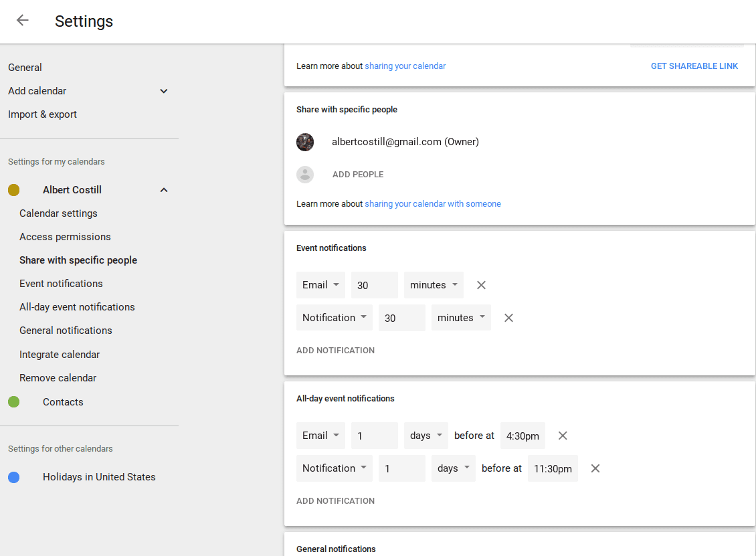Open Integrate calendar in sidebar
Viewport: 756px width, 556px height.
pyautogui.click(x=60, y=355)
